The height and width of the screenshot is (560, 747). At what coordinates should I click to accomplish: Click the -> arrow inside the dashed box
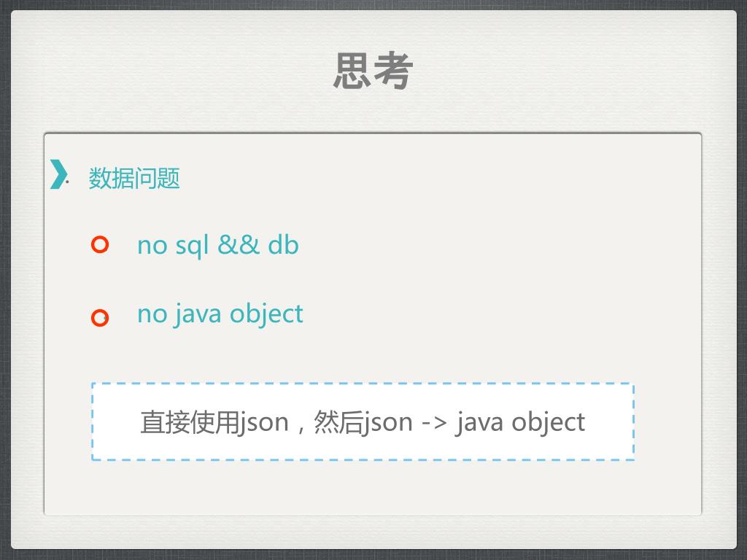pos(435,422)
